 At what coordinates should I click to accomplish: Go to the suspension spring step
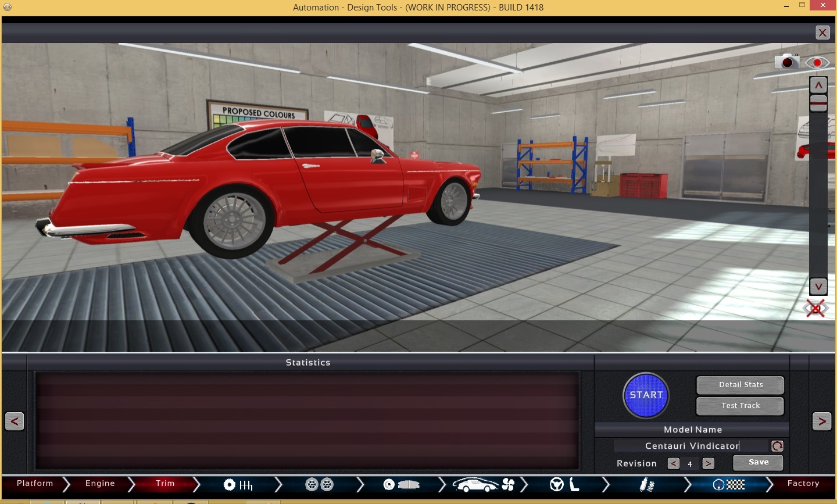[x=646, y=484]
